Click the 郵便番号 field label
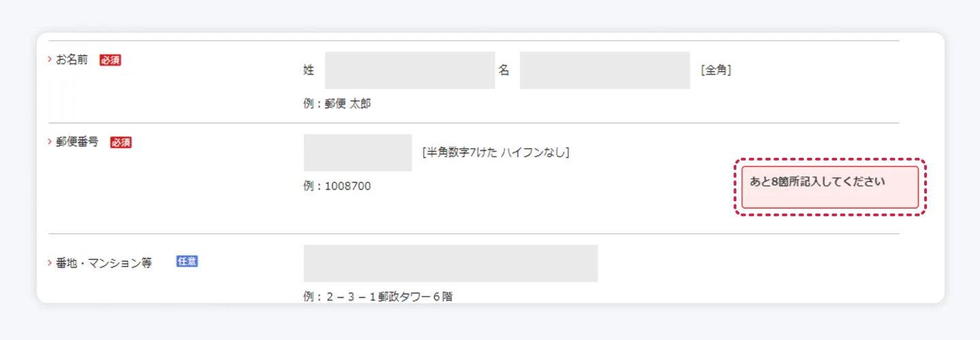The width and height of the screenshot is (980, 340). pyautogui.click(x=78, y=142)
